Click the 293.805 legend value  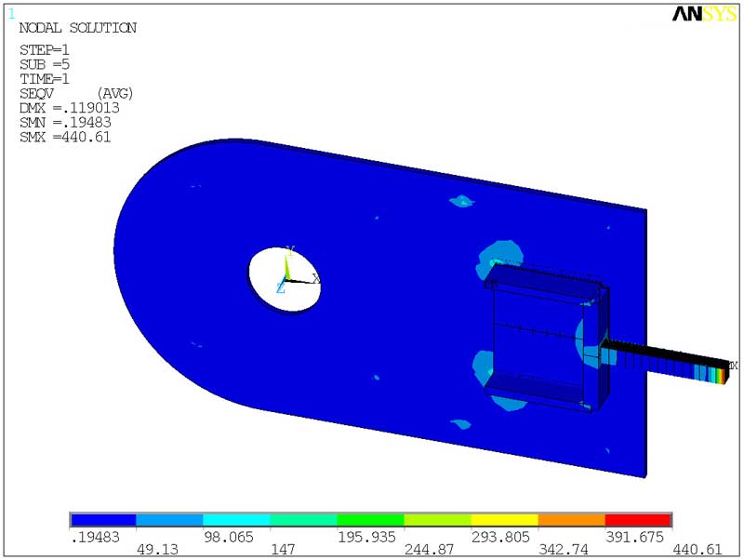coord(500,538)
